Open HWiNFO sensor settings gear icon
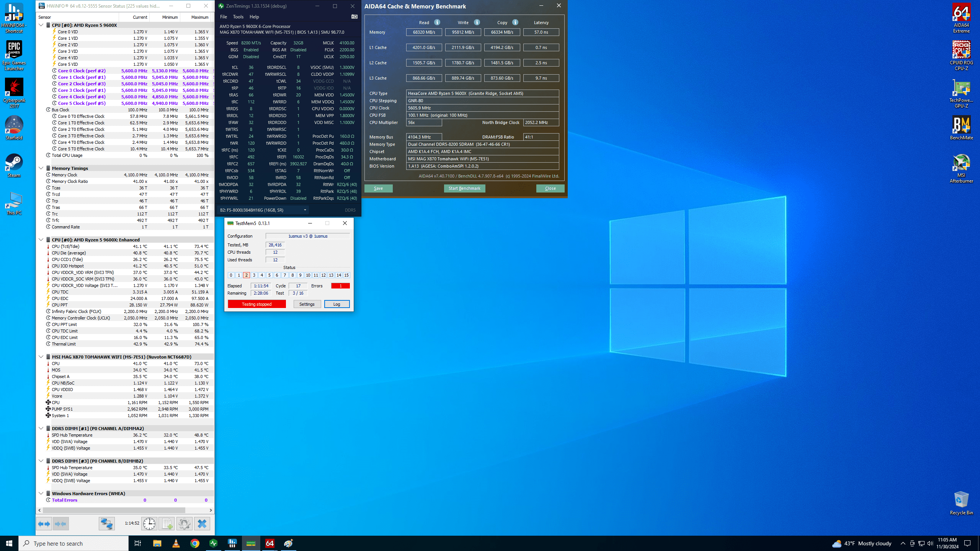Screen dimensions: 980x551 (184, 523)
